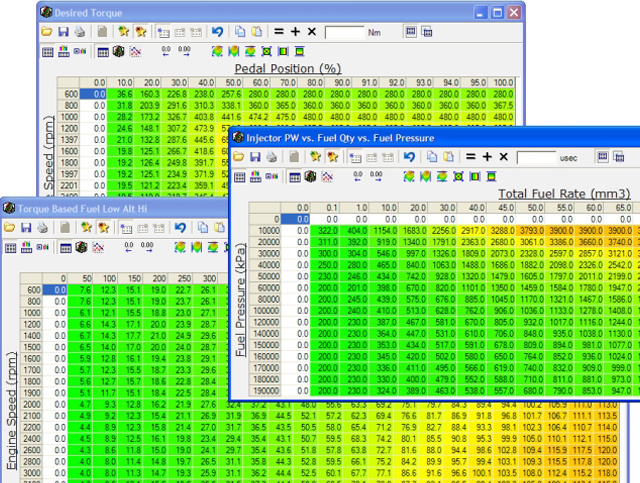Select the 367.5 cell in Desired Torque table
The image size is (640, 483).
pos(502,105)
